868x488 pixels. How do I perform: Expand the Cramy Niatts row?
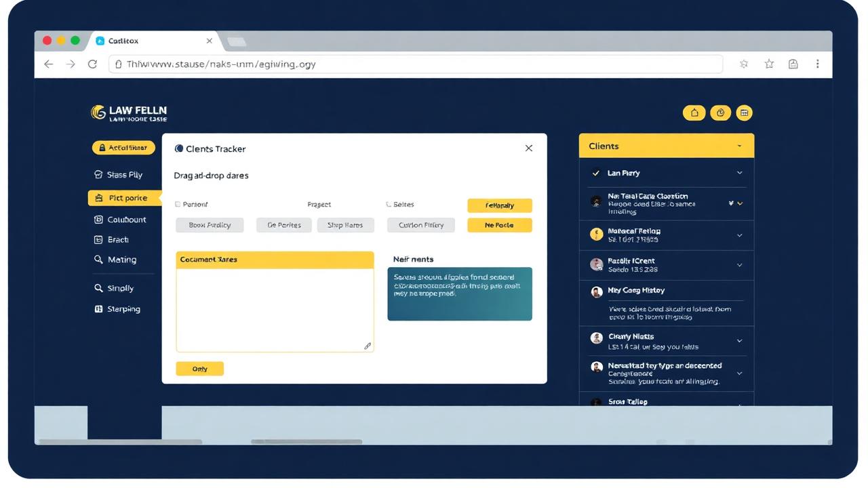pyautogui.click(x=739, y=341)
